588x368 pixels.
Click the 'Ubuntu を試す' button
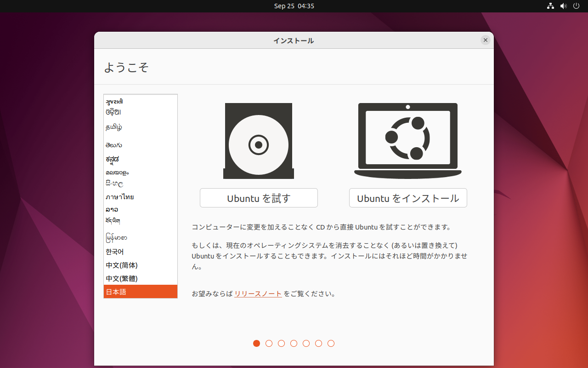pyautogui.click(x=259, y=198)
